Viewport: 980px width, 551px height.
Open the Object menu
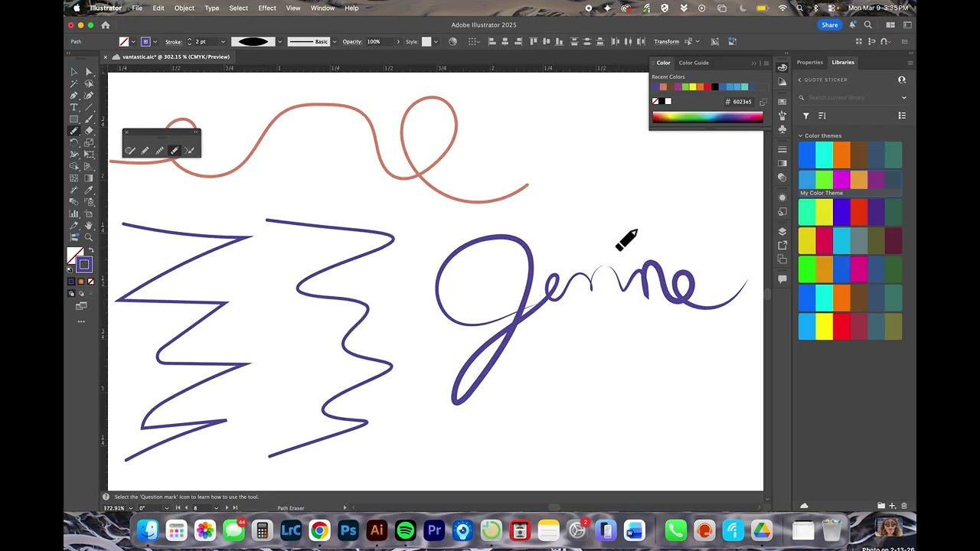(184, 8)
